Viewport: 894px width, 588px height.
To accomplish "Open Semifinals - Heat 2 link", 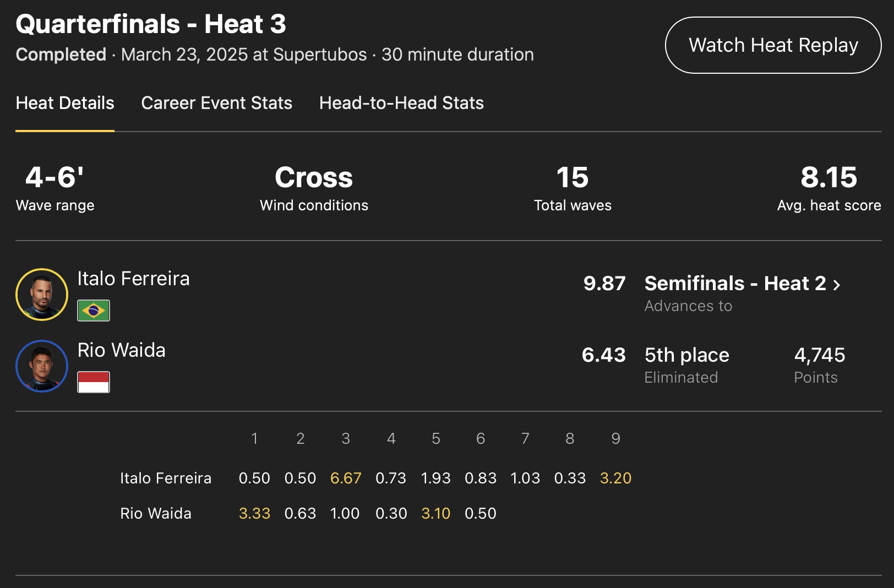I will coord(735,284).
